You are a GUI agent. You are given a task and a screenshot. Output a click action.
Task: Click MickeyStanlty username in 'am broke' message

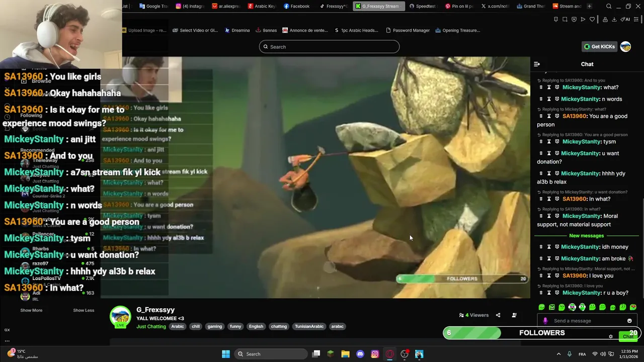(580, 258)
